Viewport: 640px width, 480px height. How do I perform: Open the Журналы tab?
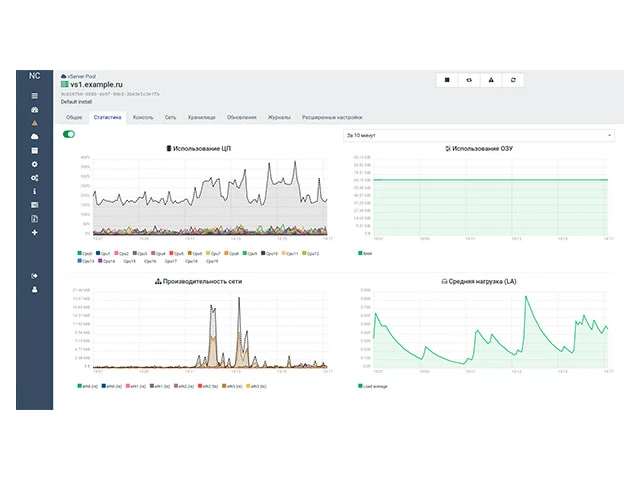279,117
